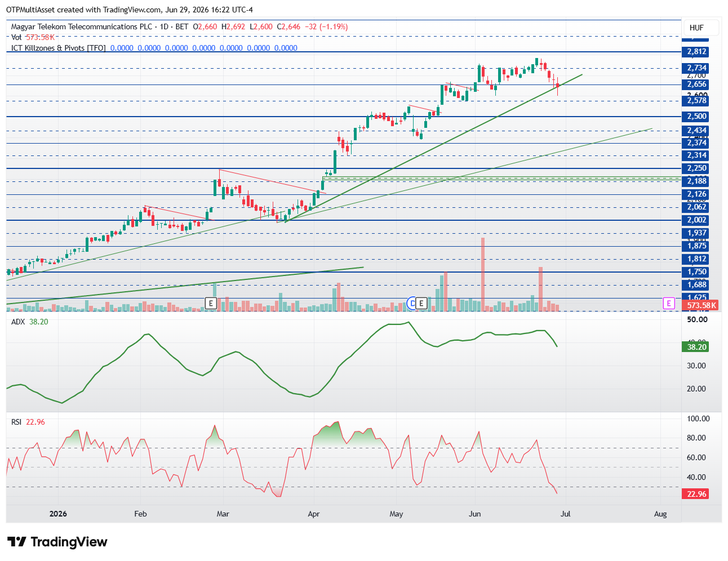
Task: Click the red 573.58K volume label
Action: (x=701, y=305)
